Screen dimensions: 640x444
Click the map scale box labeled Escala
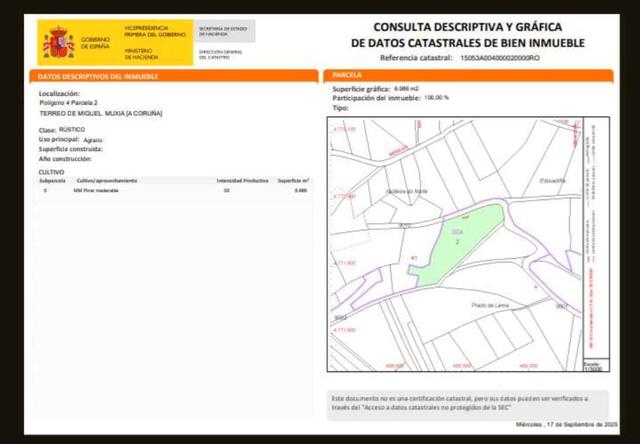(x=591, y=366)
